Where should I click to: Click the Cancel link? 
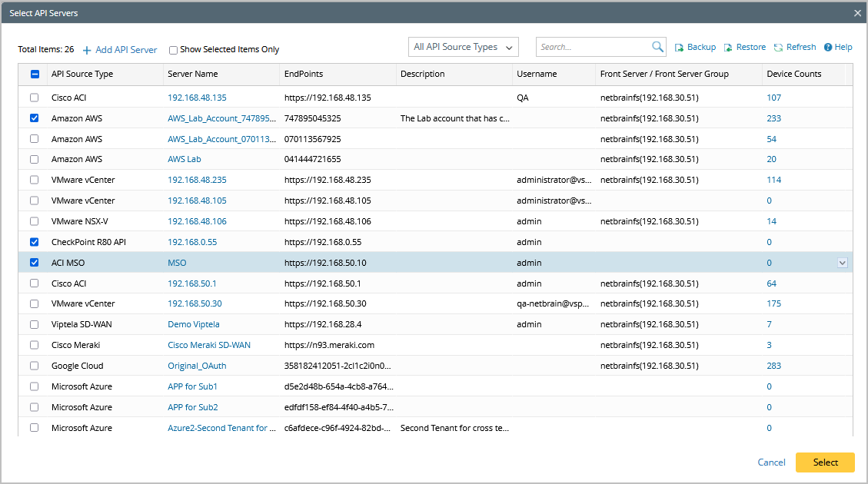(771, 462)
